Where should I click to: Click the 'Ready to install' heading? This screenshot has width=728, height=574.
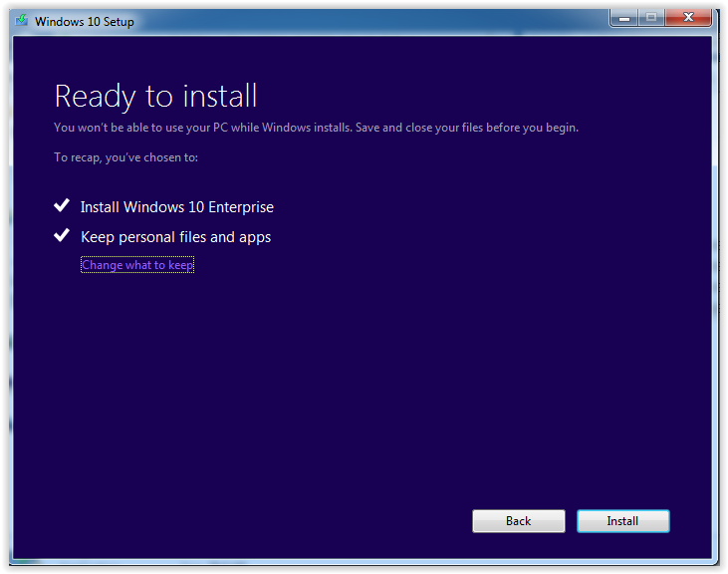(x=155, y=96)
